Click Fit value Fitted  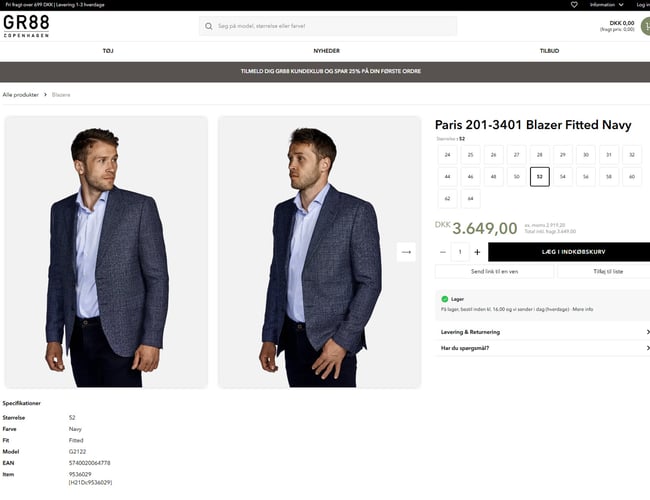(76, 440)
